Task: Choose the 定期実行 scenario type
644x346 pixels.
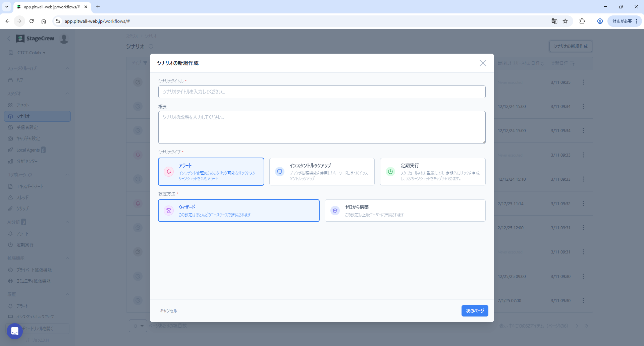Action: pos(432,172)
